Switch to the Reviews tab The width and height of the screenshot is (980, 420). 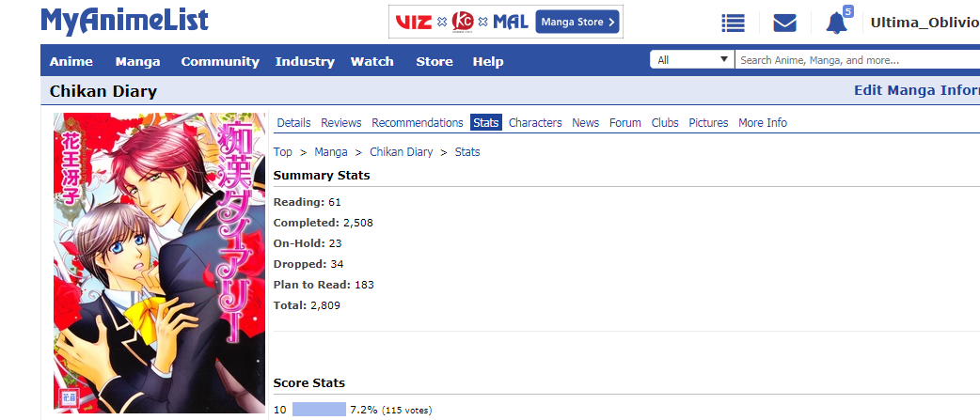pos(341,122)
